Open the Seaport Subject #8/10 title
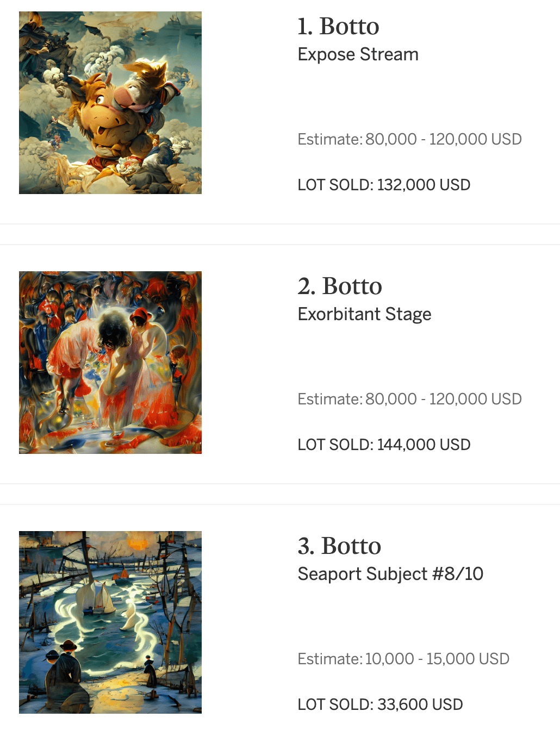Screen dimensions: 560x736 (390, 574)
